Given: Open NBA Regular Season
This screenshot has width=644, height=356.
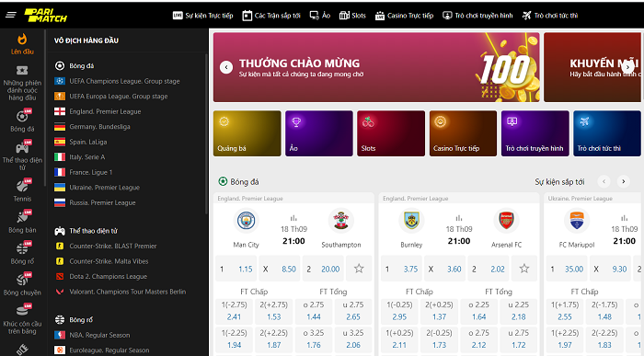Looking at the screenshot, I should (x=92, y=336).
